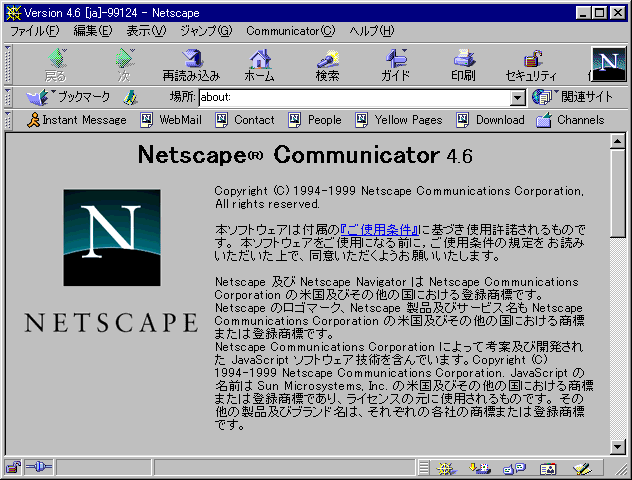This screenshot has width=632, height=480.
Task: Click the page location proxy icon
Action: [x=130, y=98]
